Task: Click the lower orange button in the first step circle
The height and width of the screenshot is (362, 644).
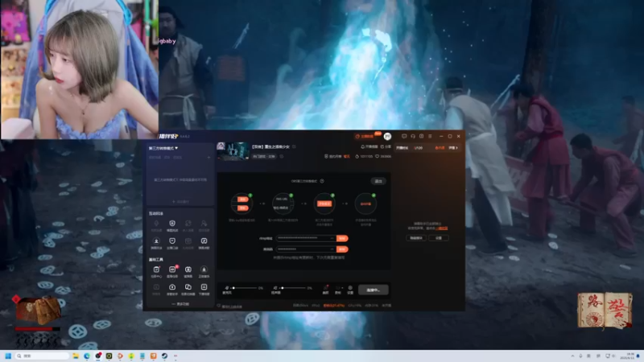Action: coord(243,208)
